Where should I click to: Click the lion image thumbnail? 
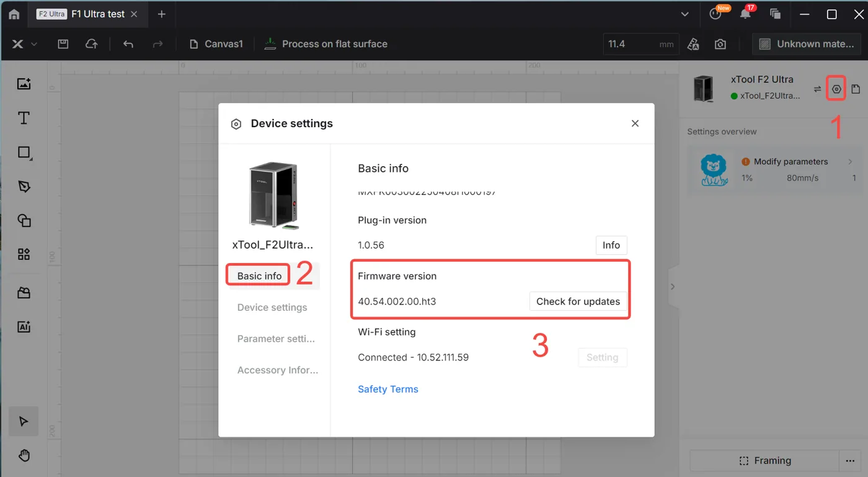tap(714, 169)
